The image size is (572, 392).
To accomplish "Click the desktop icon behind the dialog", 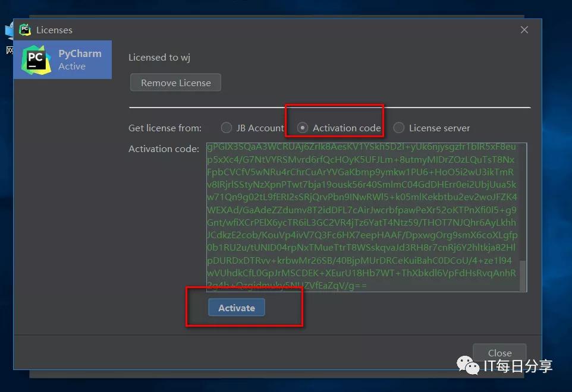I will [x=9, y=37].
